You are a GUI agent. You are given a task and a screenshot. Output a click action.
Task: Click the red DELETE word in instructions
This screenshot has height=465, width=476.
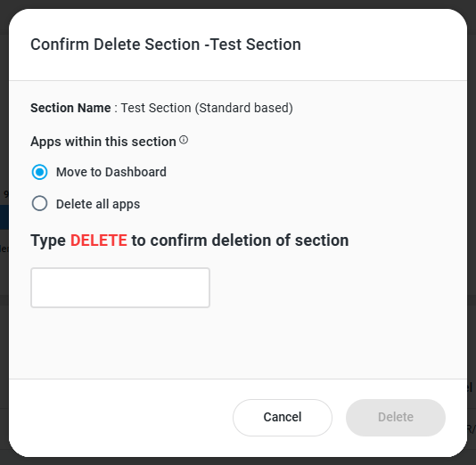[99, 241]
